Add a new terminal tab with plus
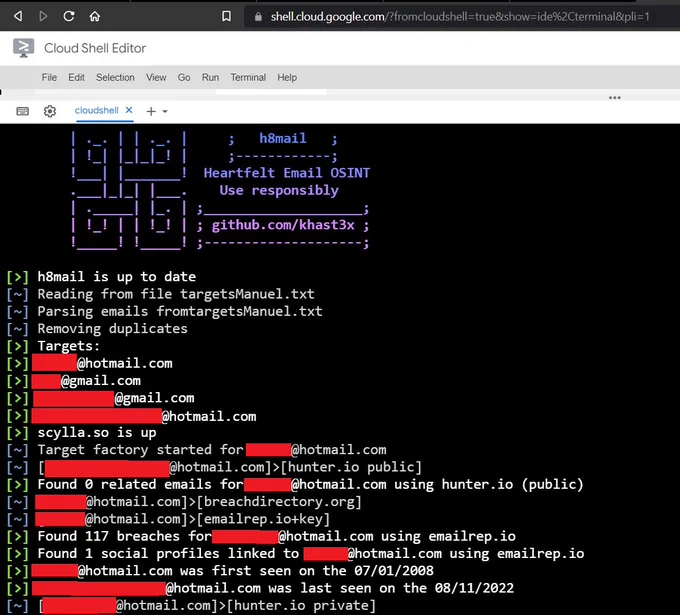680x615 pixels. coord(151,111)
